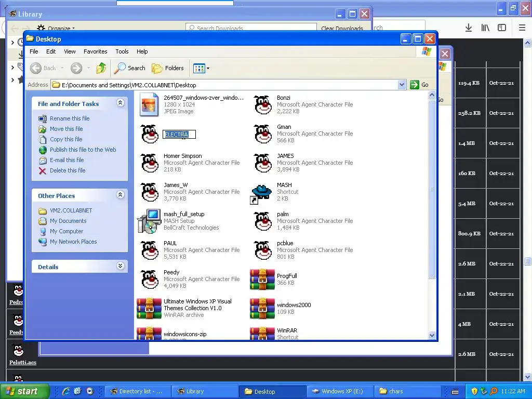The height and width of the screenshot is (399, 532).
Task: Open the Edit menu
Action: point(51,51)
